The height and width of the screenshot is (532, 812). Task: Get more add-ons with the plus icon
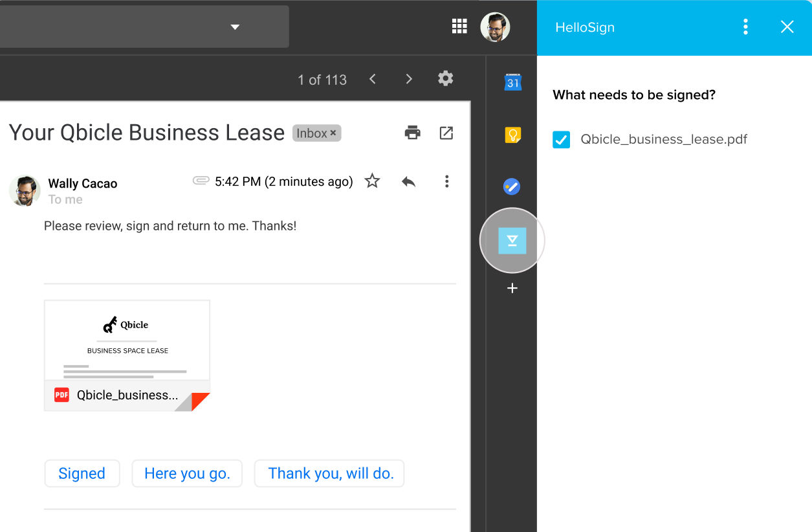click(x=512, y=288)
